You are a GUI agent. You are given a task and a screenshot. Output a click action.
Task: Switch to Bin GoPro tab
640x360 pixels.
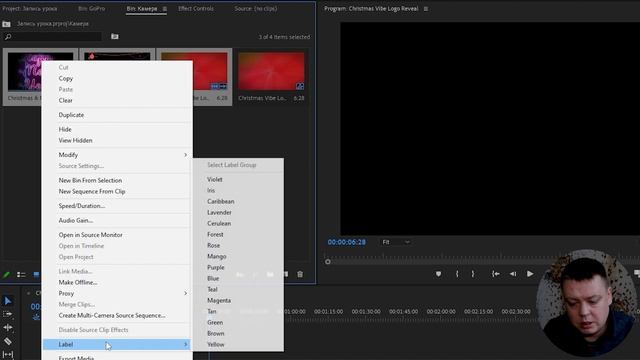tap(91, 9)
